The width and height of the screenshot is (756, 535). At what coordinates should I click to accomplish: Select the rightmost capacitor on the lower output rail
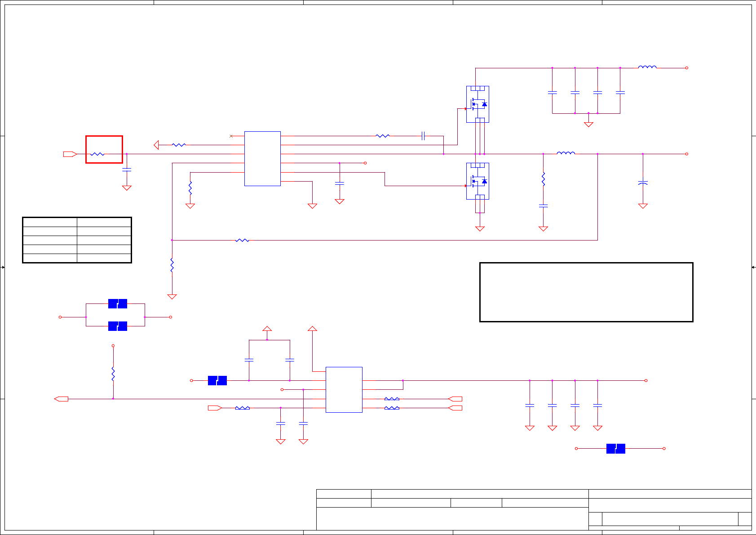(x=597, y=406)
